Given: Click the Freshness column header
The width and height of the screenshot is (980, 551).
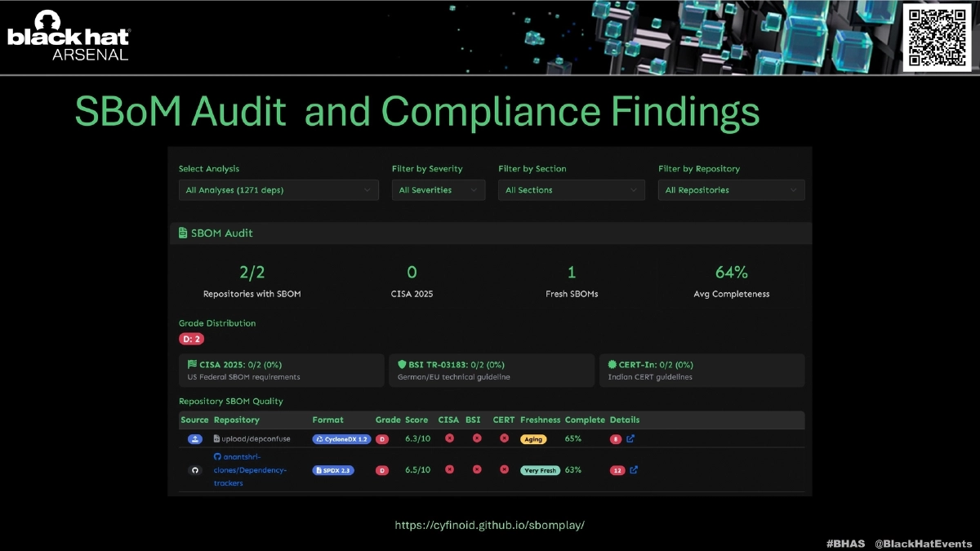Looking at the screenshot, I should (x=540, y=420).
